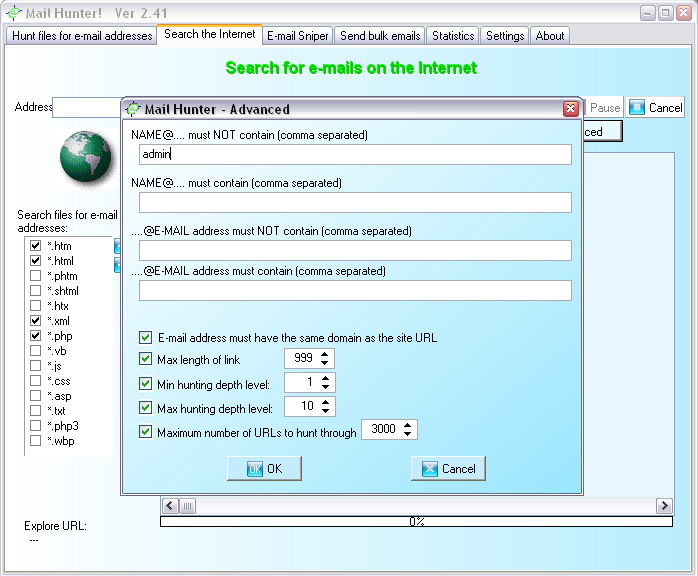
Task: Switch to E-mail Sniper tab
Action: coord(298,36)
